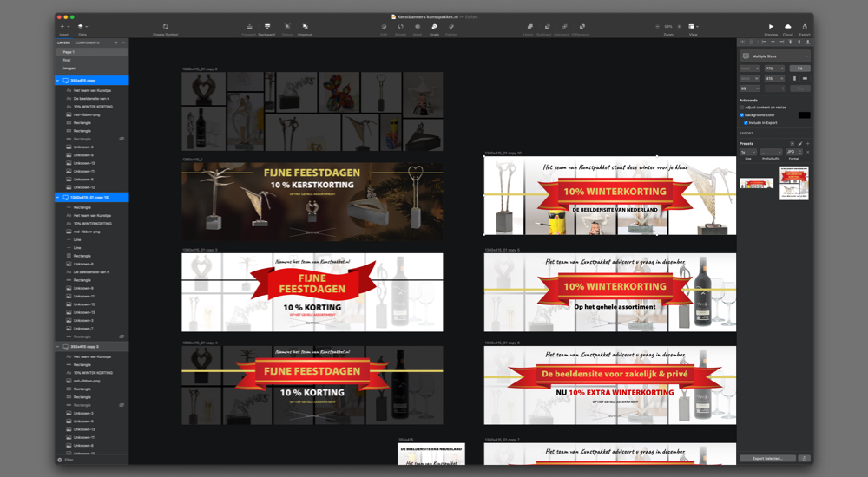This screenshot has height=477, width=868.
Task: Collapse the pages list chevron
Action: (123, 42)
